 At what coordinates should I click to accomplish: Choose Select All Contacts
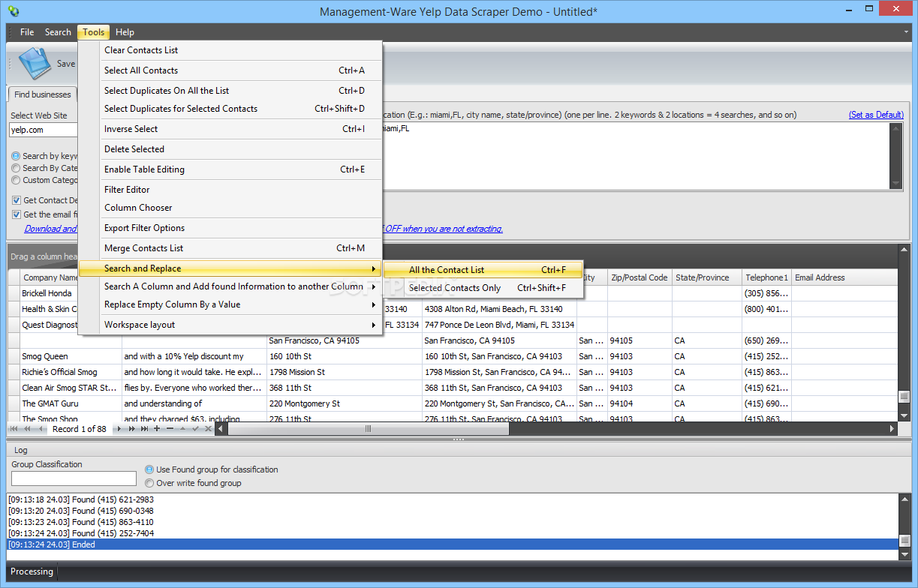pyautogui.click(x=230, y=70)
